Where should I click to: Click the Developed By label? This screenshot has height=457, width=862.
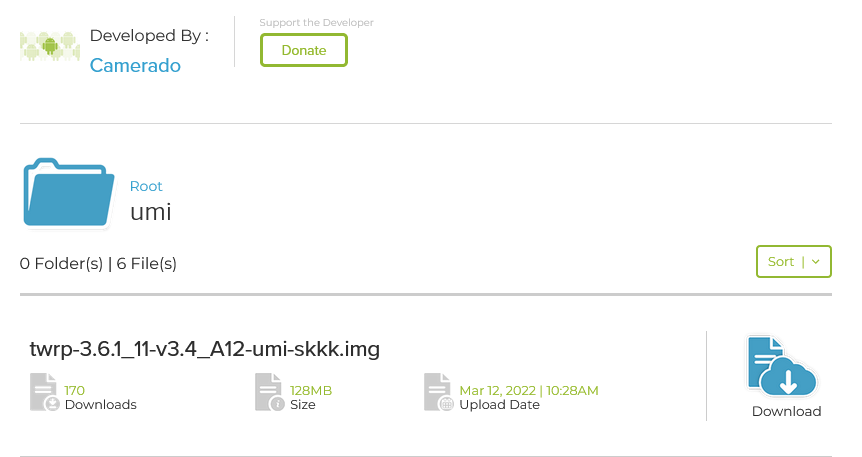pyautogui.click(x=149, y=36)
